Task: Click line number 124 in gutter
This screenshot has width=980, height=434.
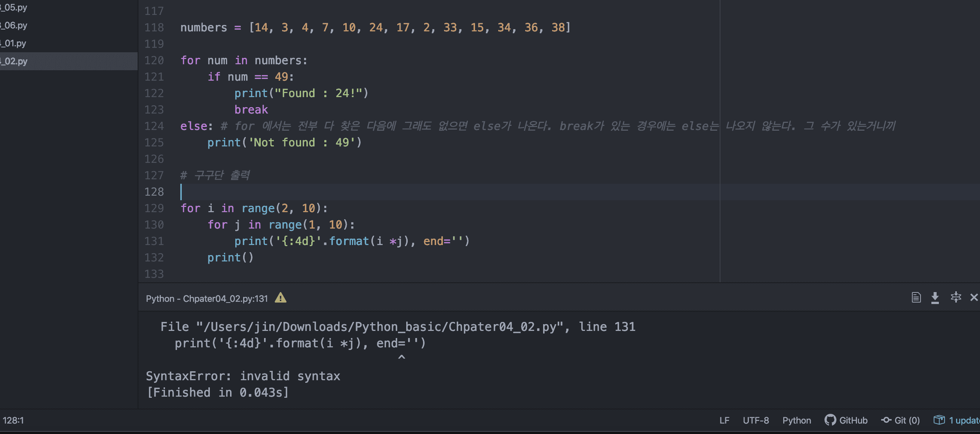Action: (154, 126)
